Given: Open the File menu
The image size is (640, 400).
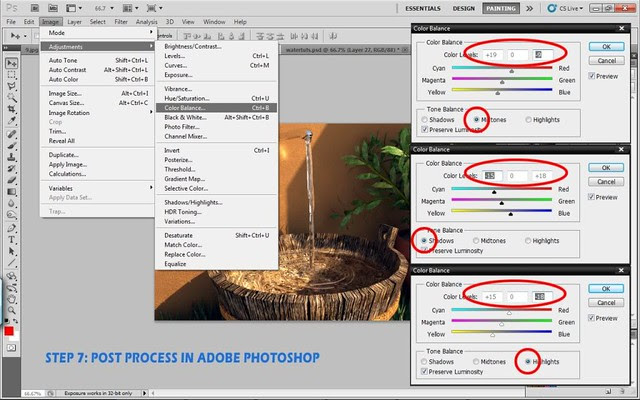Looking at the screenshot, I should [x=11, y=22].
